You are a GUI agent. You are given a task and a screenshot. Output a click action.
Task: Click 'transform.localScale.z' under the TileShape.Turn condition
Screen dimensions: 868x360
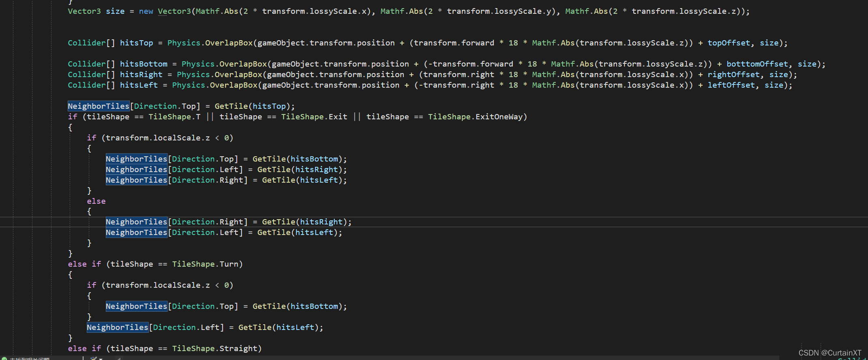click(x=158, y=285)
